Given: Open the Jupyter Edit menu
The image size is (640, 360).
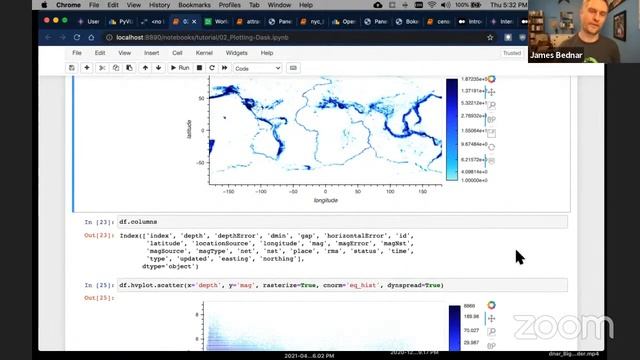Looking at the screenshot, I should point(100,53).
